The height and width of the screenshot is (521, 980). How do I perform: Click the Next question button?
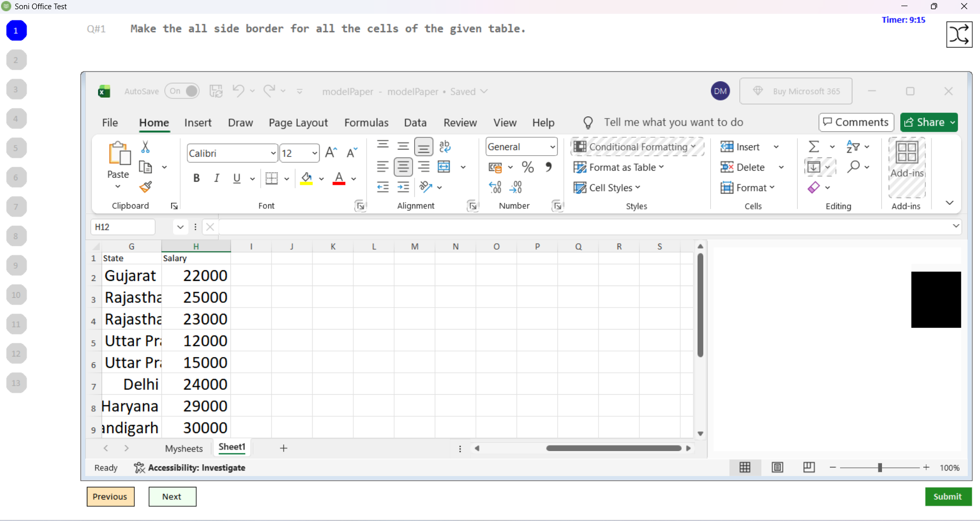[x=172, y=496]
